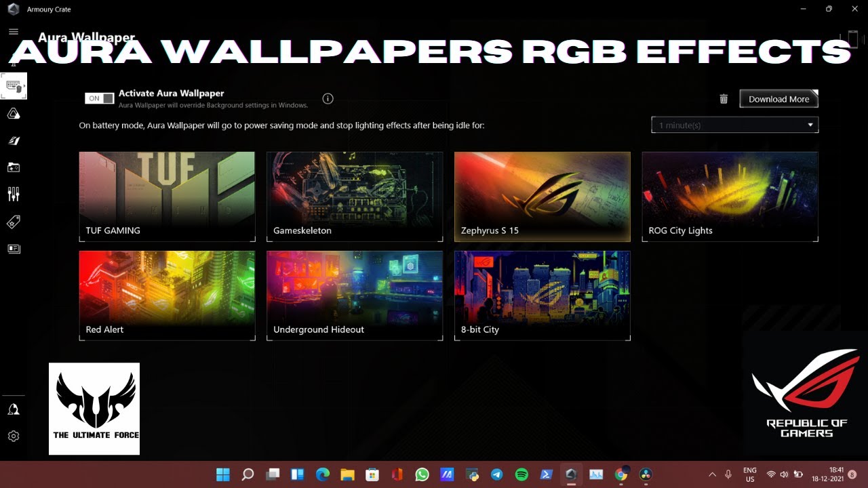Open the Widgets taskbar icon

click(298, 474)
